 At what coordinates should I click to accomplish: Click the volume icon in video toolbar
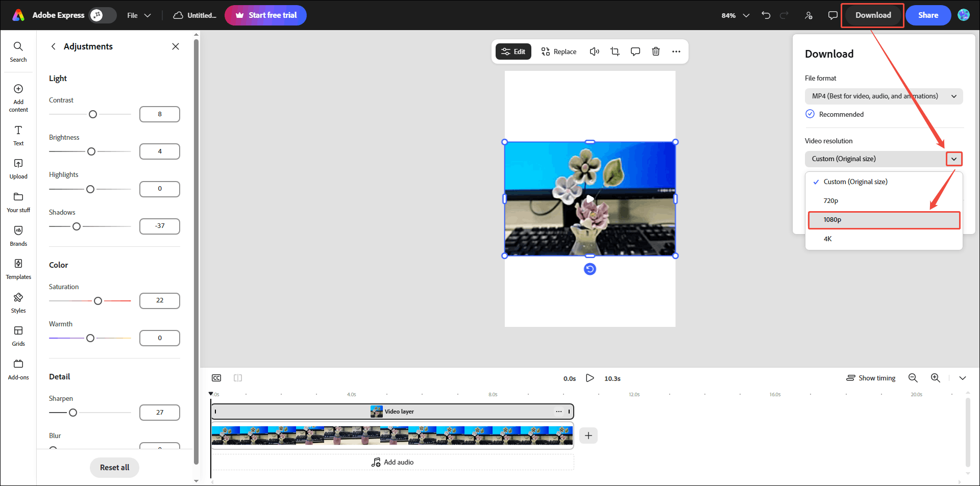coord(595,52)
